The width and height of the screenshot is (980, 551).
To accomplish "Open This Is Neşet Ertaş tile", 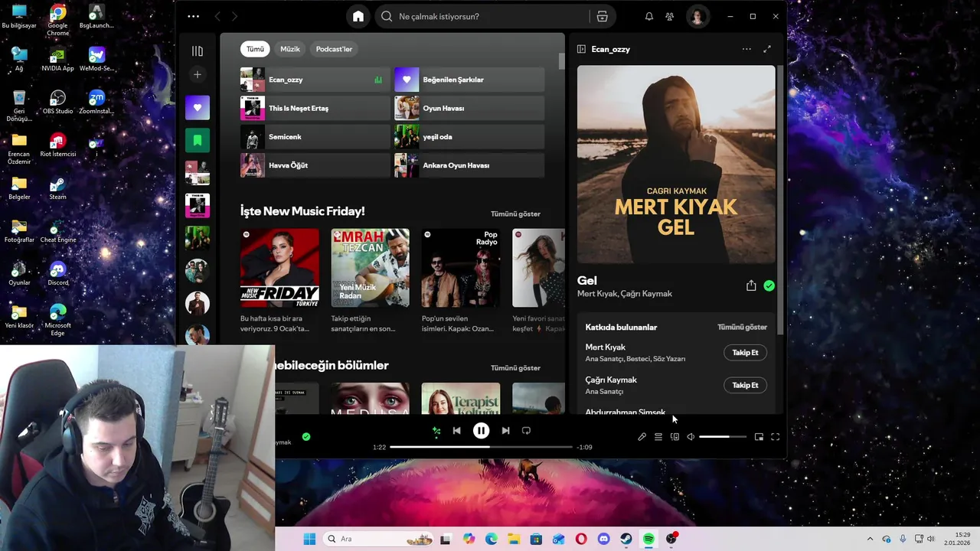I will 315,108.
